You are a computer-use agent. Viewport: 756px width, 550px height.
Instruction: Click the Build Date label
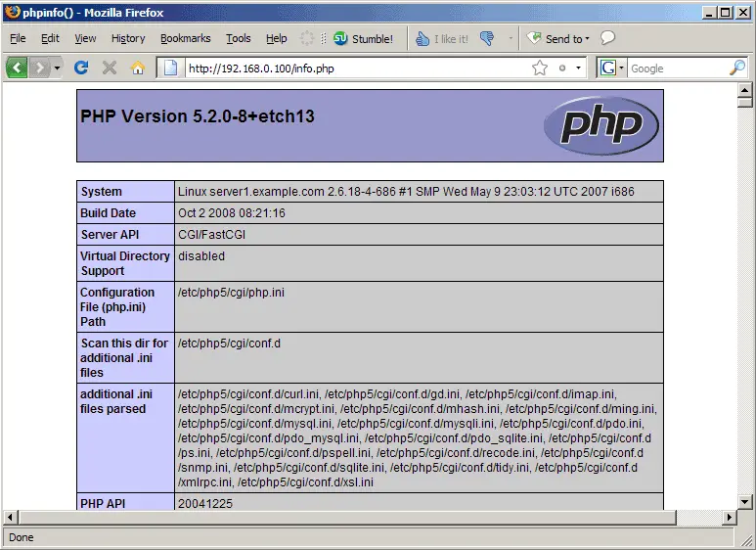tap(108, 212)
